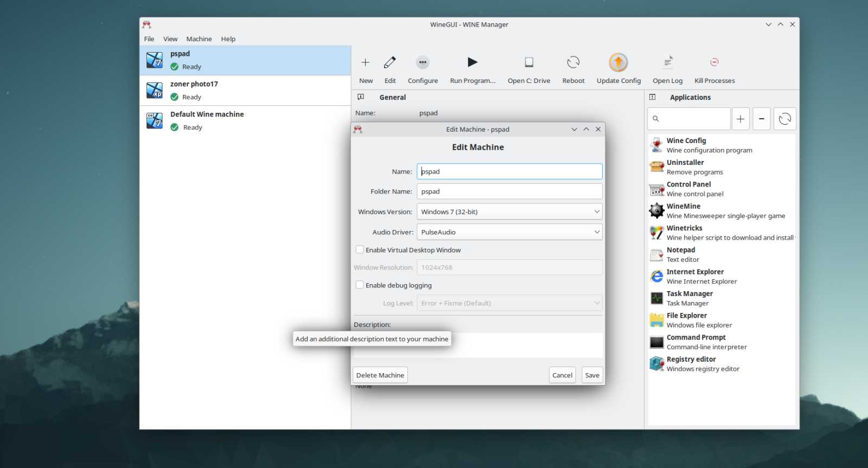Close the Edit Machine dialog
868x468 pixels.
click(598, 129)
